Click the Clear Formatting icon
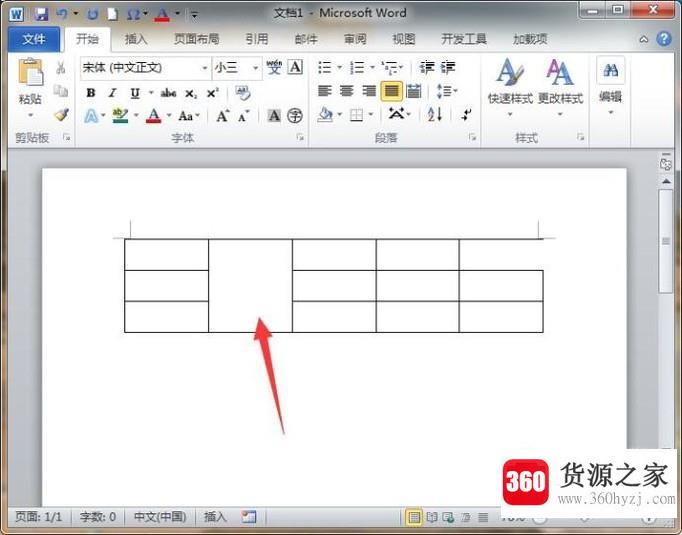The image size is (682, 535). tap(243, 93)
